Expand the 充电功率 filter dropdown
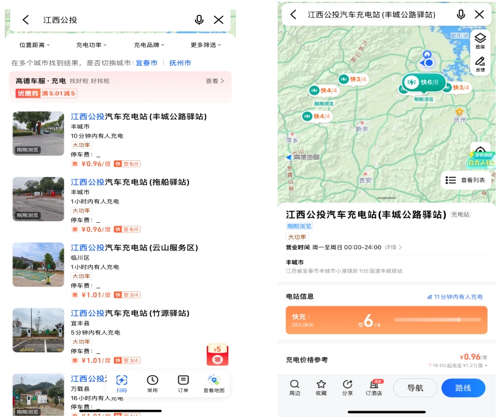 click(91, 45)
